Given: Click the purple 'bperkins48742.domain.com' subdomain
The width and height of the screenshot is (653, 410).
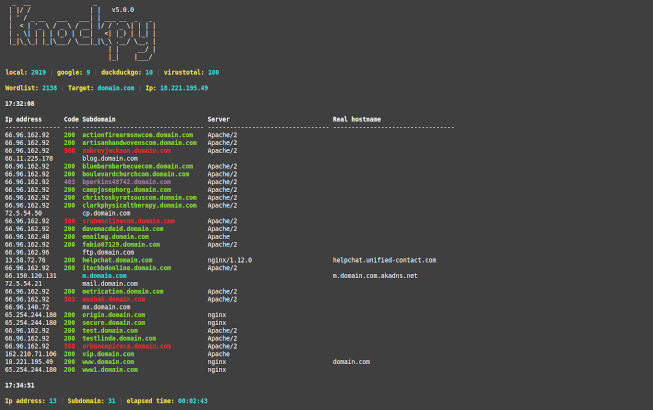Looking at the screenshot, I should [x=126, y=182].
